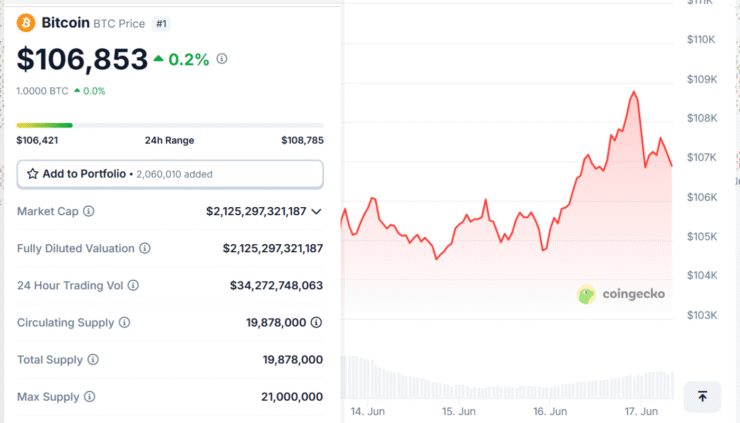Click the volume bars below the price chart
This screenshot has height=423, width=740.
507,378
